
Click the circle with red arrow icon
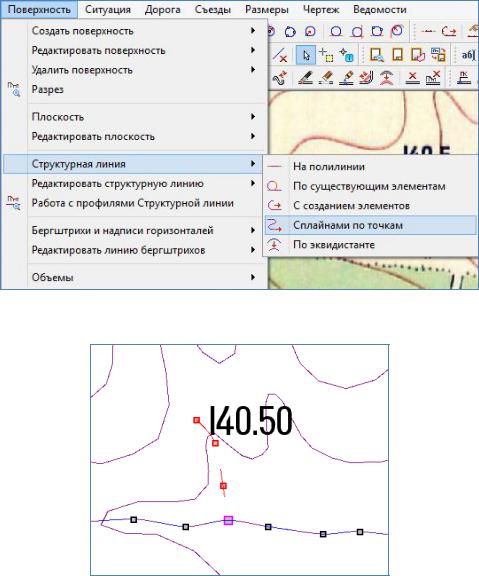tap(397, 32)
